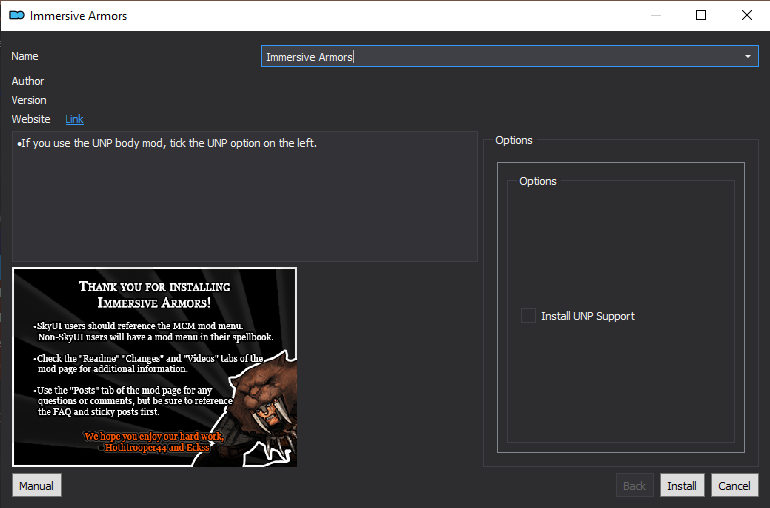This screenshot has width=770, height=508.
Task: Click the inner Options group heading
Action: (538, 181)
